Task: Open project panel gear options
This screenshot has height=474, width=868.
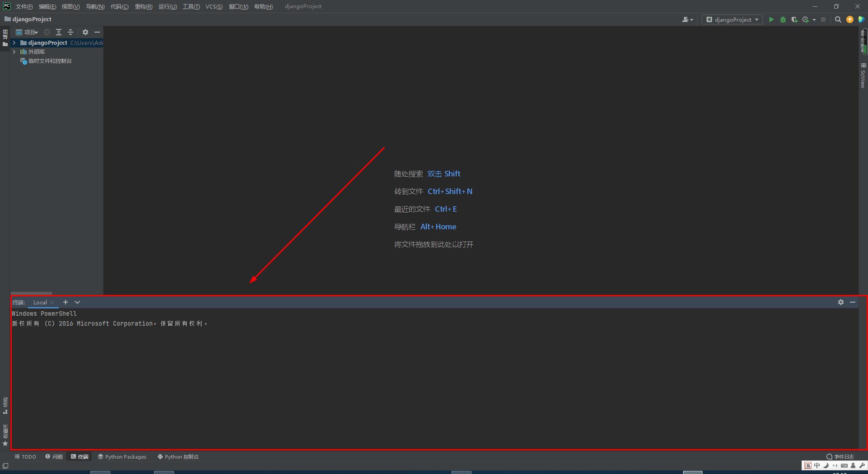Action: coord(85,32)
